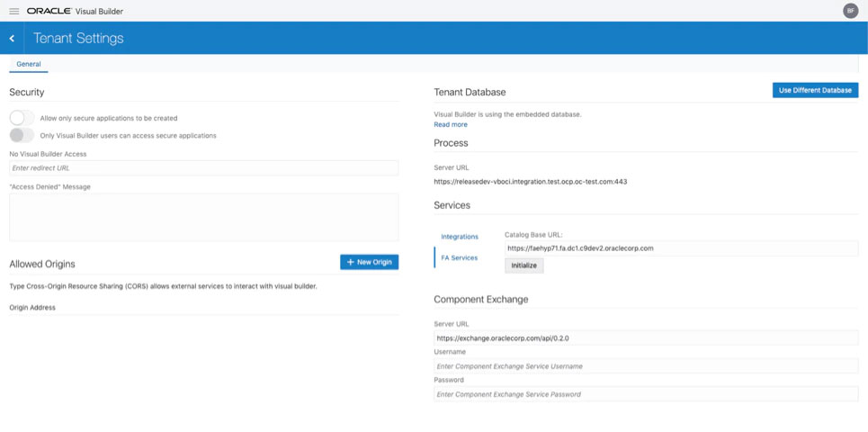Click the No Visual Builder Access label

click(x=49, y=154)
